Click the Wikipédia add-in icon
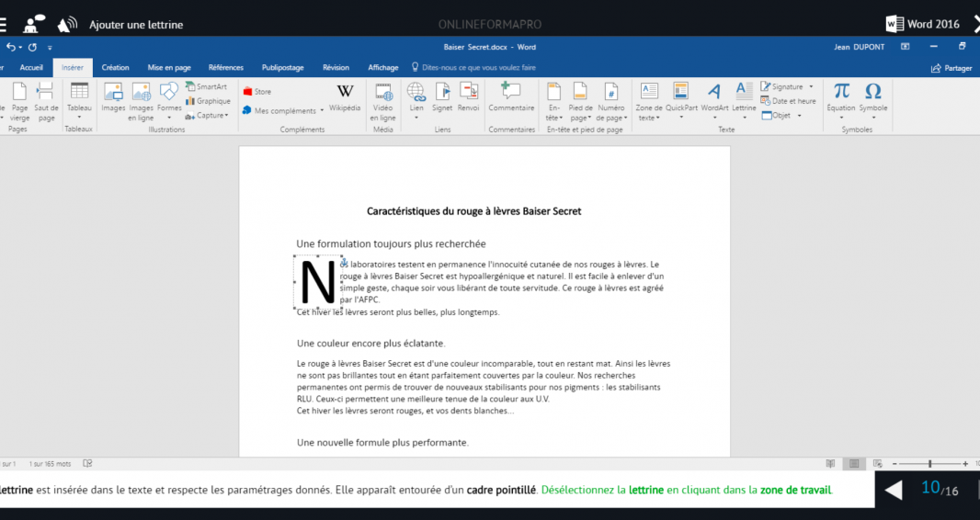980x520 pixels. 345,97
